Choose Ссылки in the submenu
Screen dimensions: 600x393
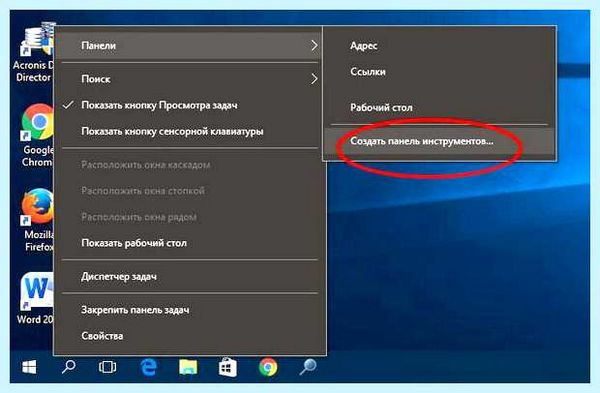tap(439, 72)
